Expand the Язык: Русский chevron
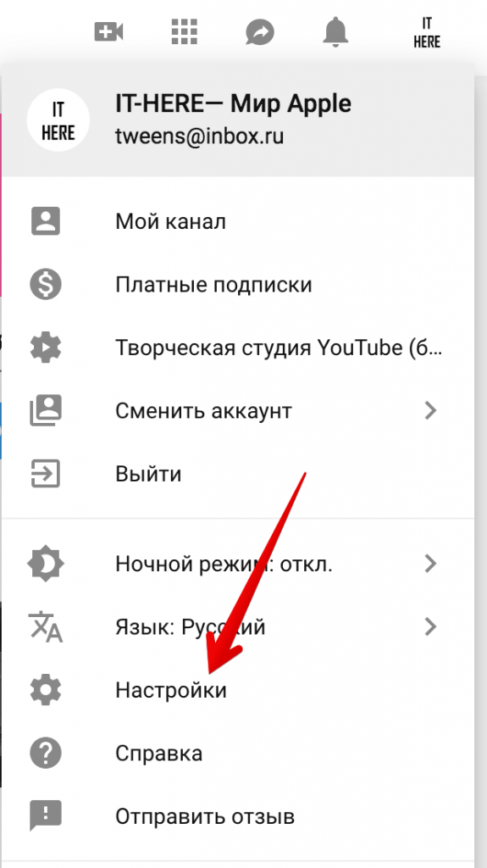Screen dimensions: 487x868 [x=430, y=626]
